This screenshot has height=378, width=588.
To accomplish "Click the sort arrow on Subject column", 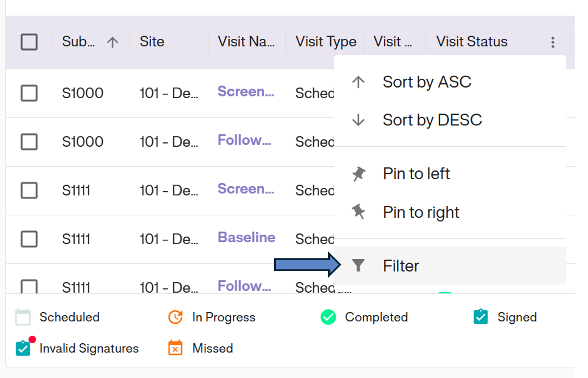I will (113, 41).
